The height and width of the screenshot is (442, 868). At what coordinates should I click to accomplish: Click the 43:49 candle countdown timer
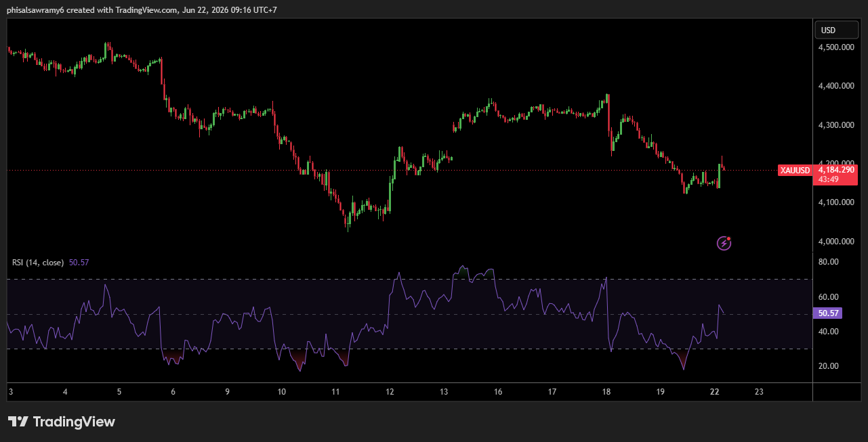[x=828, y=179]
